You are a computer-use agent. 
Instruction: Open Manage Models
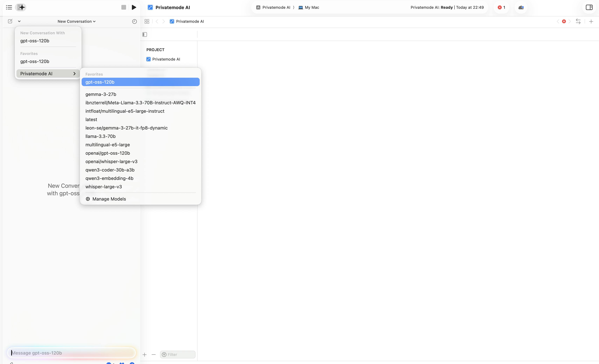coord(109,199)
